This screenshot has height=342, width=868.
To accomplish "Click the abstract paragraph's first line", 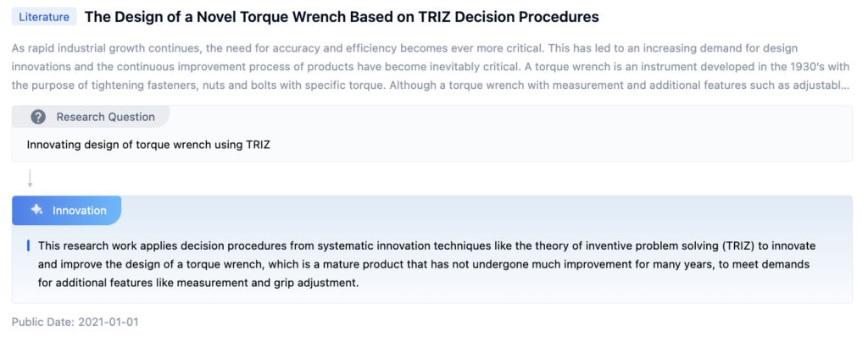I will pyautogui.click(x=404, y=48).
